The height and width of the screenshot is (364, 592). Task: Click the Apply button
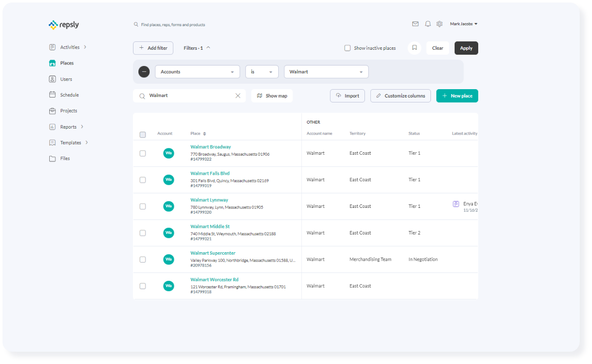pos(466,48)
